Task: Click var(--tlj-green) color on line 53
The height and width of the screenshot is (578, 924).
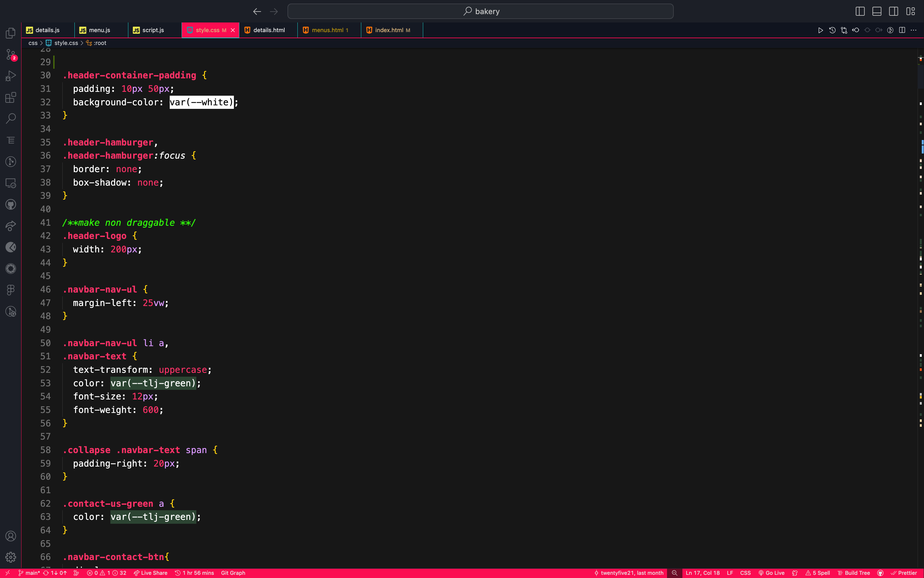Action: pyautogui.click(x=153, y=383)
